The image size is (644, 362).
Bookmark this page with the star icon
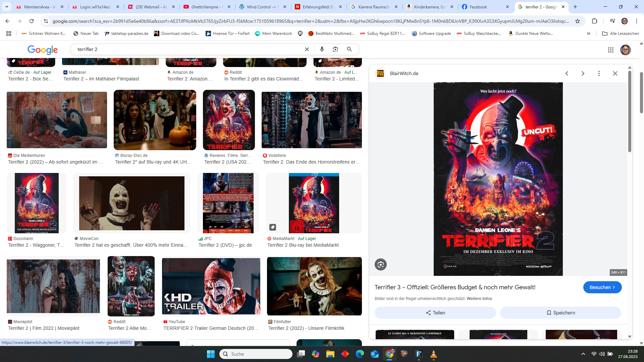[x=578, y=21]
